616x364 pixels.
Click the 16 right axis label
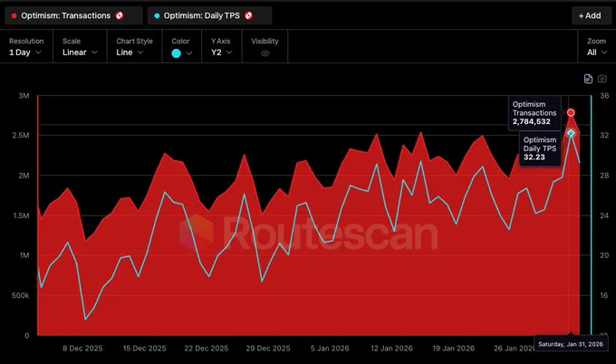[604, 295]
